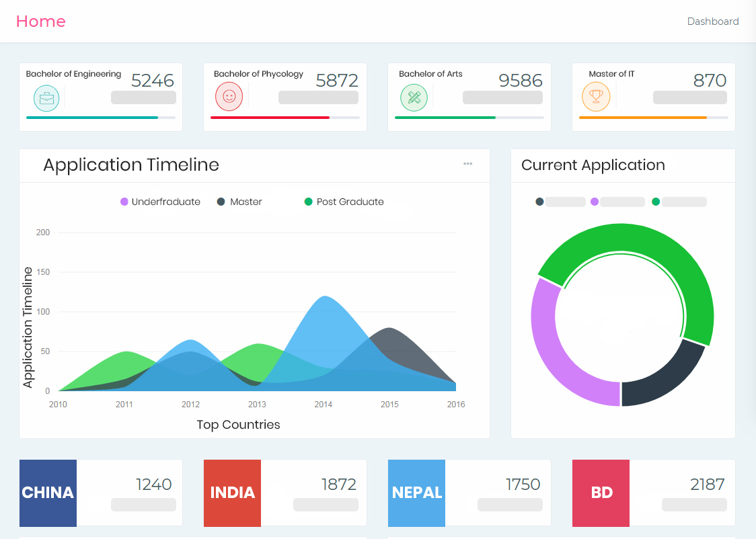The image size is (756, 539).
Task: Click the BD country tile
Action: (x=601, y=493)
